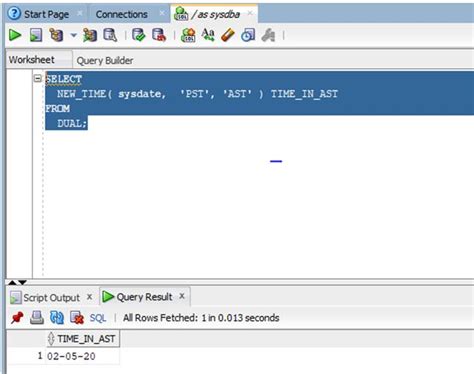Switch to the Query Builder tab
The height and width of the screenshot is (374, 474).
pyautogui.click(x=105, y=61)
